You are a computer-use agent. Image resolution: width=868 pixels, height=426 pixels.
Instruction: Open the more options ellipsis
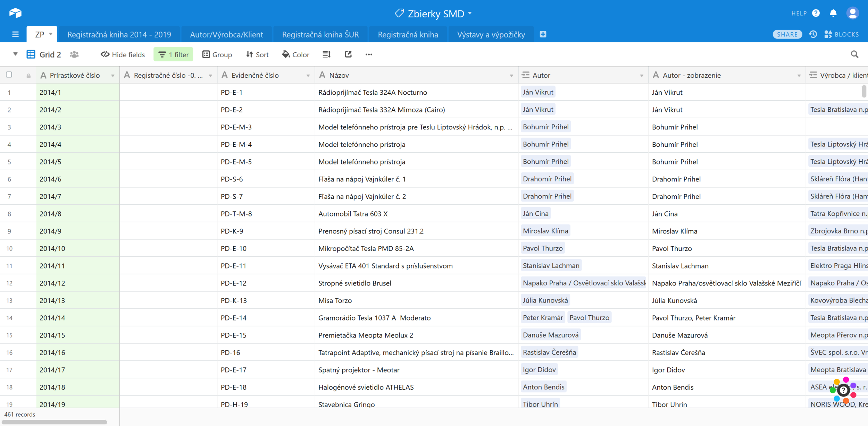369,54
